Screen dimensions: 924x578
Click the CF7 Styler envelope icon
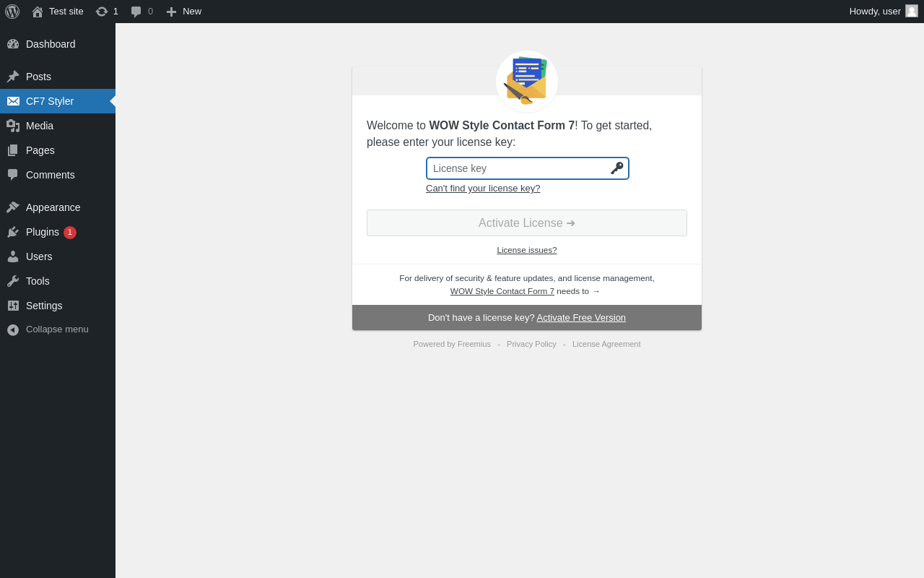(x=13, y=101)
